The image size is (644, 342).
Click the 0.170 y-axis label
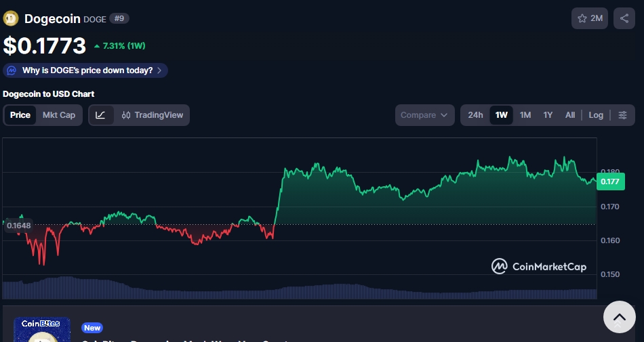click(610, 207)
